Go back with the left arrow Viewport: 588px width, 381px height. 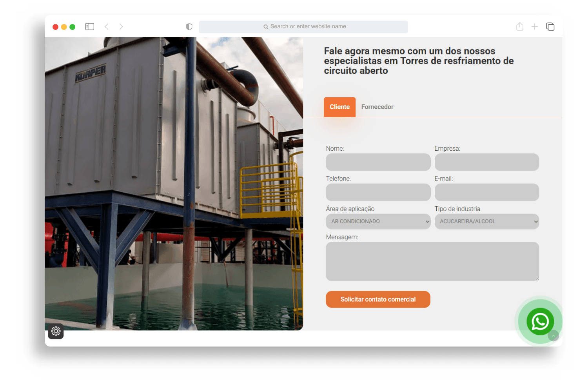point(107,27)
